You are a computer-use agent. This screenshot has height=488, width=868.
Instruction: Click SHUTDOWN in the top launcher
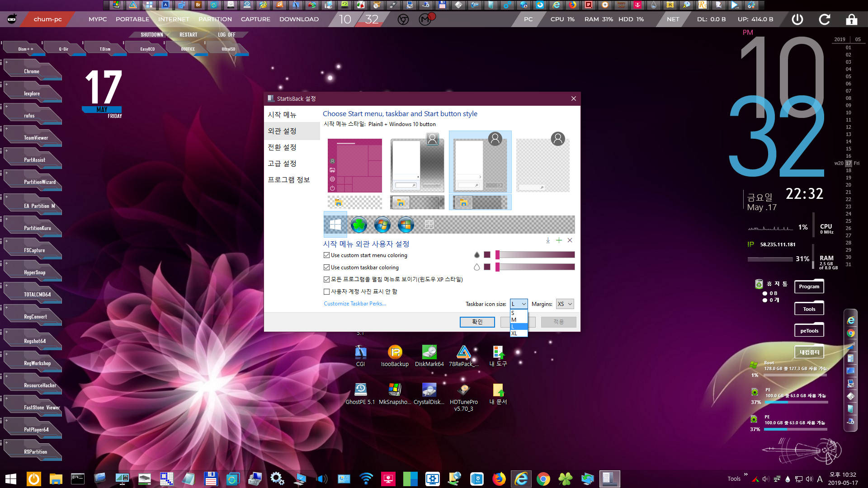click(x=151, y=35)
